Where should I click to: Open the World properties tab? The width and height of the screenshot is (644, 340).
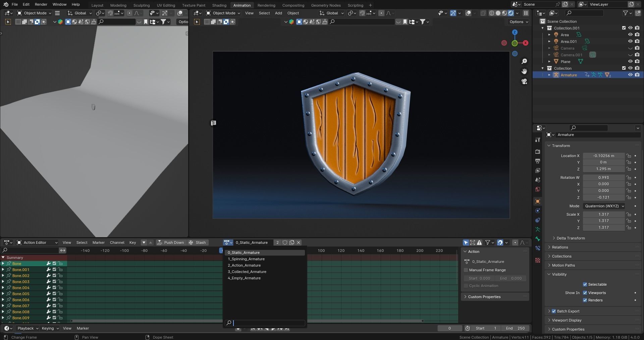click(538, 189)
